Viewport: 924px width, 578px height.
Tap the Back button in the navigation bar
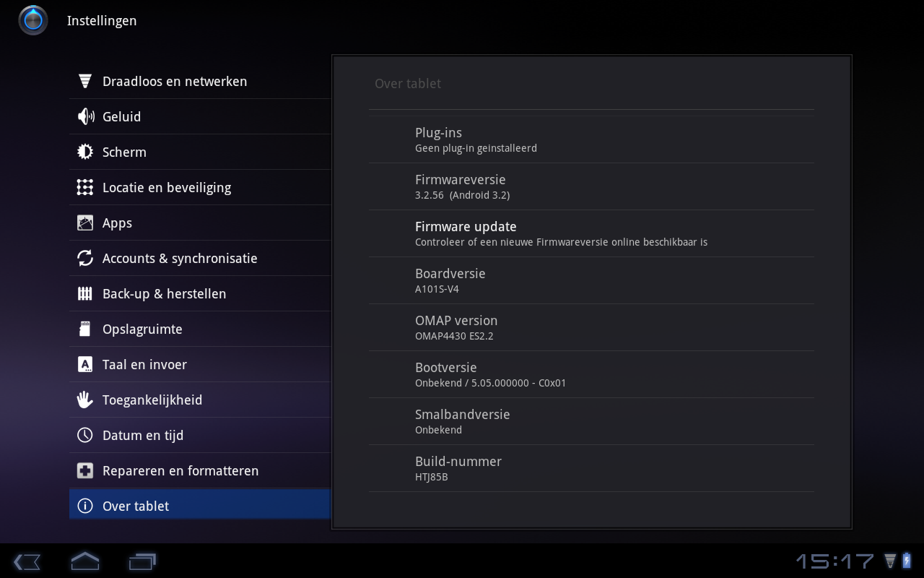click(27, 561)
